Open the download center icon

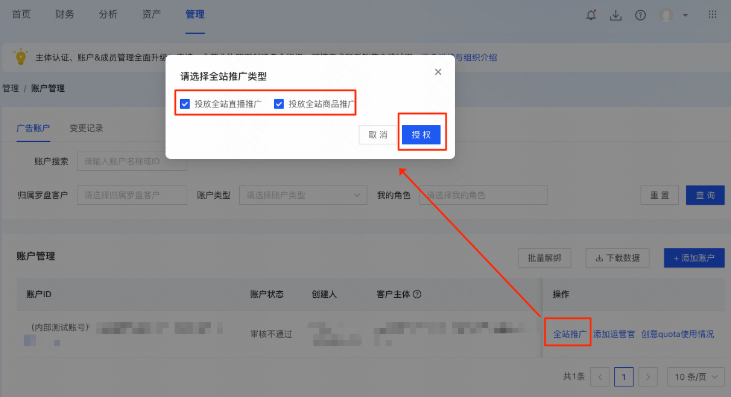[615, 15]
